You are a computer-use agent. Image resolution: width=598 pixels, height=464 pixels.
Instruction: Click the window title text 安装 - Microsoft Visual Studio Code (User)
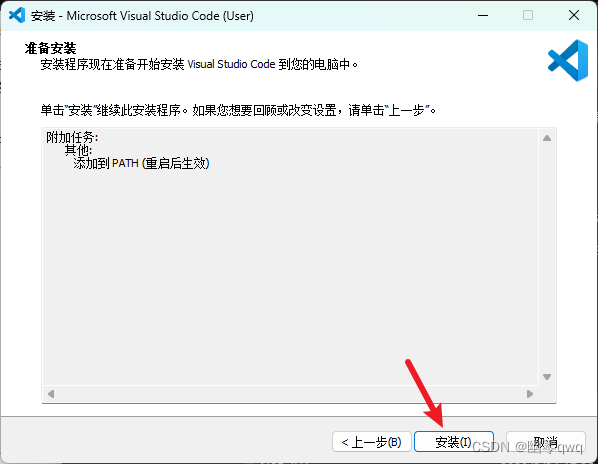[x=142, y=16]
